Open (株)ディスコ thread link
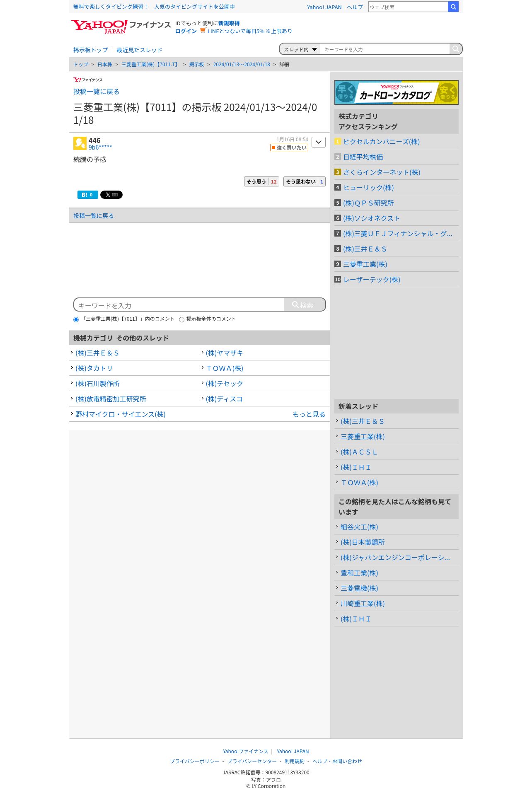 coord(224,399)
